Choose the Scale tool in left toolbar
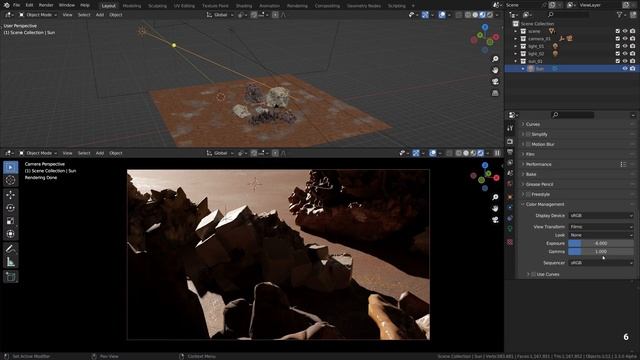 pyautogui.click(x=11, y=221)
